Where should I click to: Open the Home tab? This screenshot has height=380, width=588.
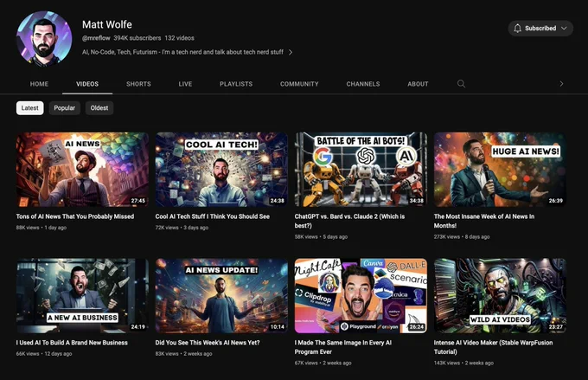(x=39, y=84)
